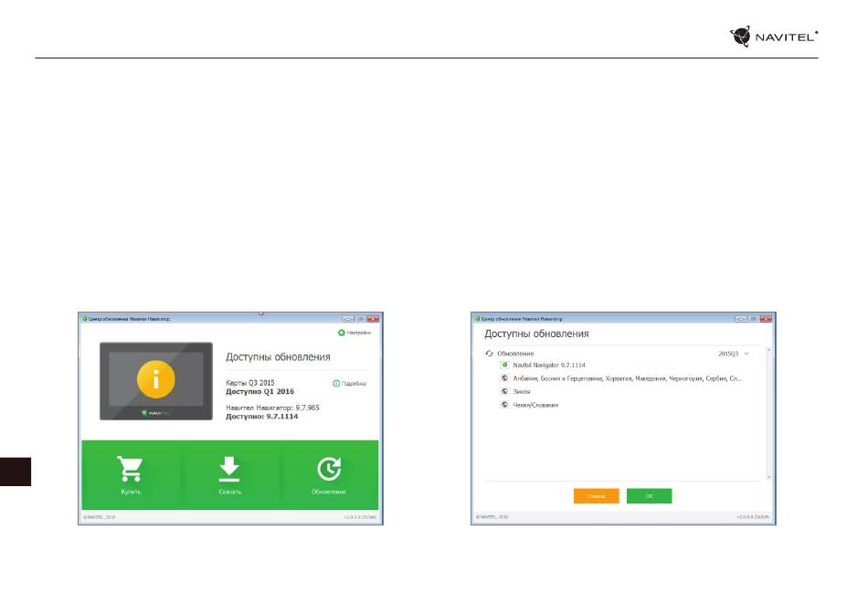
Task: Click the Скачать download arrow button
Action: click(x=229, y=475)
